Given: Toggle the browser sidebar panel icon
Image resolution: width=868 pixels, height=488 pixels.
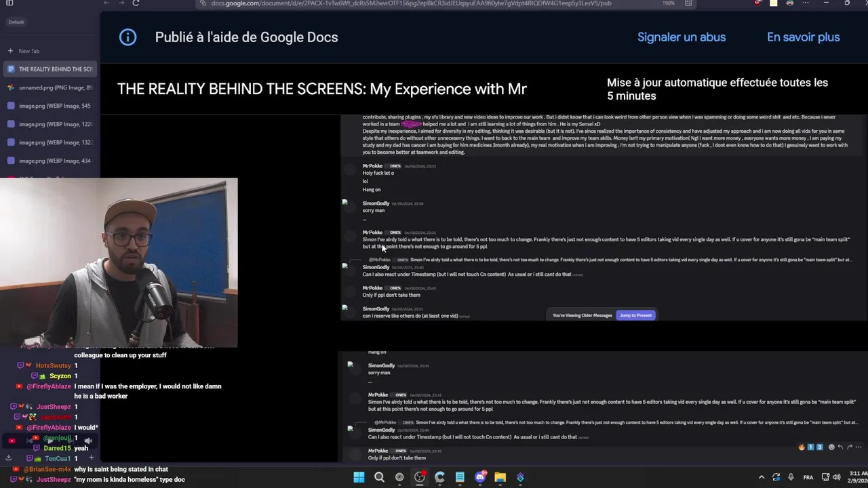Looking at the screenshot, I should tap(9, 3).
